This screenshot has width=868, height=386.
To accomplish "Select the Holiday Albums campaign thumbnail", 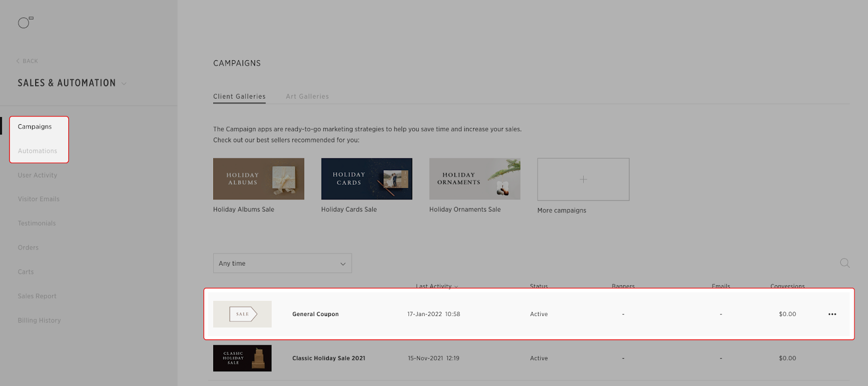I will (259, 179).
